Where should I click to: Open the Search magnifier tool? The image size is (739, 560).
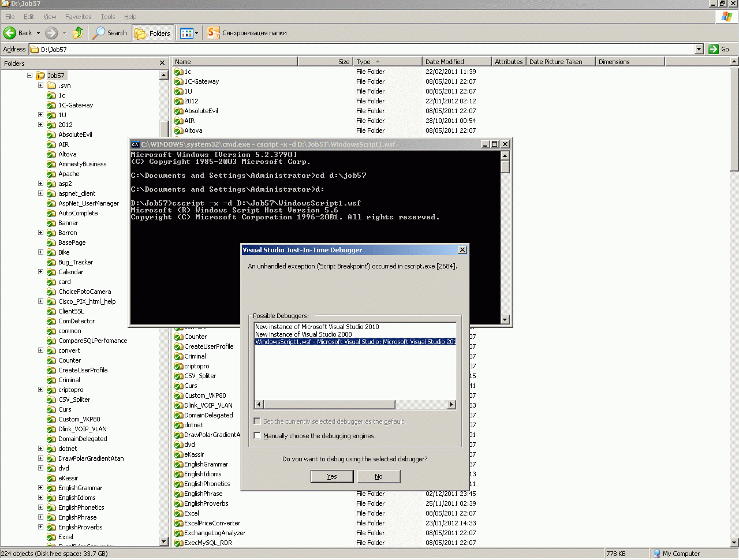[99, 33]
